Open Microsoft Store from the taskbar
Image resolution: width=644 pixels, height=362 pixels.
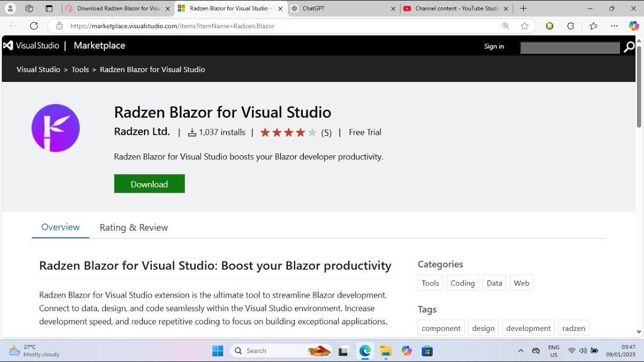(427, 351)
